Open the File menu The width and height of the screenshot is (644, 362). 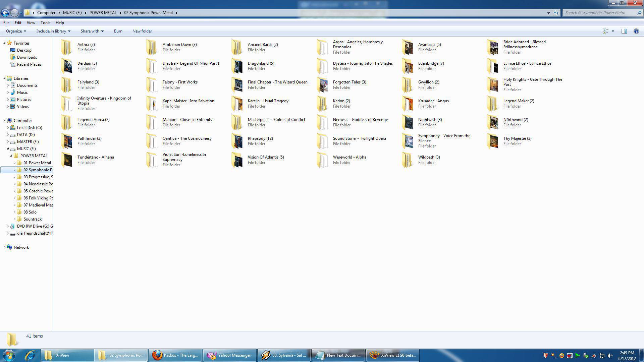(6, 23)
